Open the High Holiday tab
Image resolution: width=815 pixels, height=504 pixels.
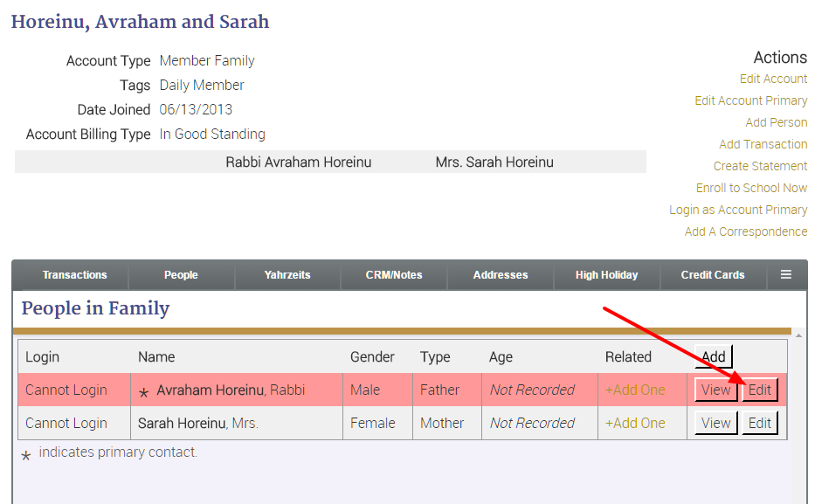(606, 274)
